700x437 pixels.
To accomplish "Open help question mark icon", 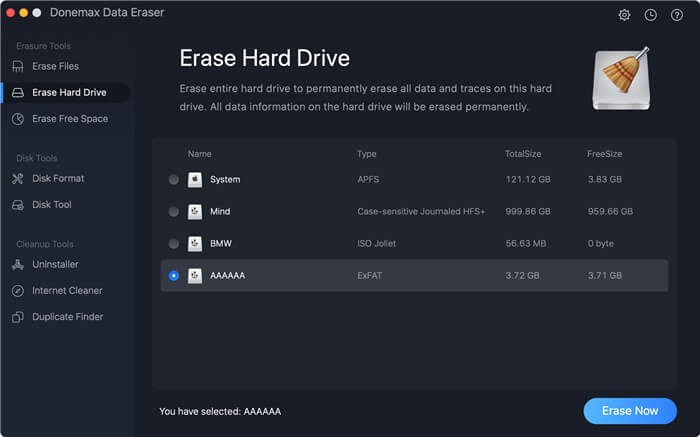I will tap(677, 15).
